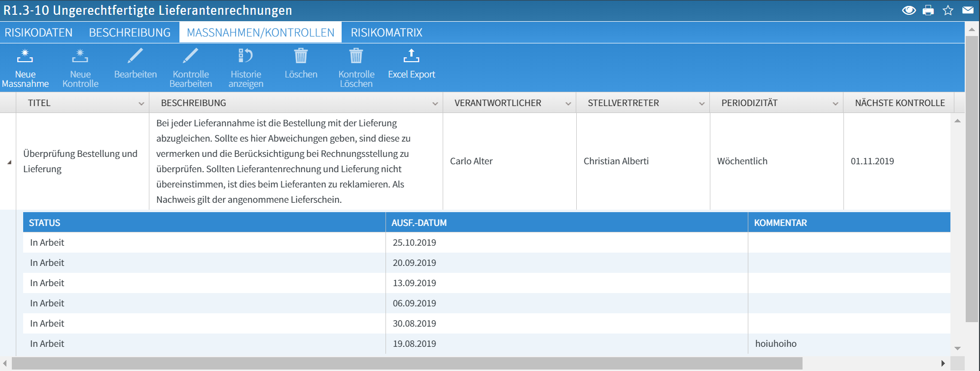Expand the PERIODIZITÄT column dropdown
980x371 pixels.
[x=835, y=104]
